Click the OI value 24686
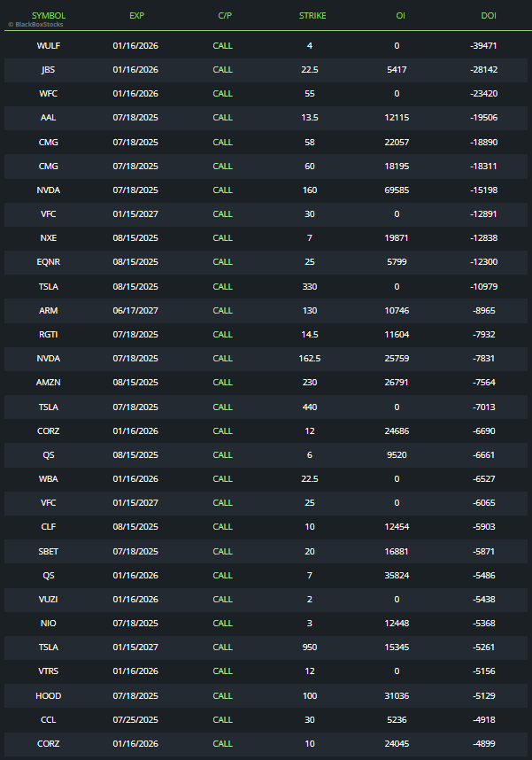Image resolution: width=532 pixels, height=760 pixels. [x=397, y=430]
